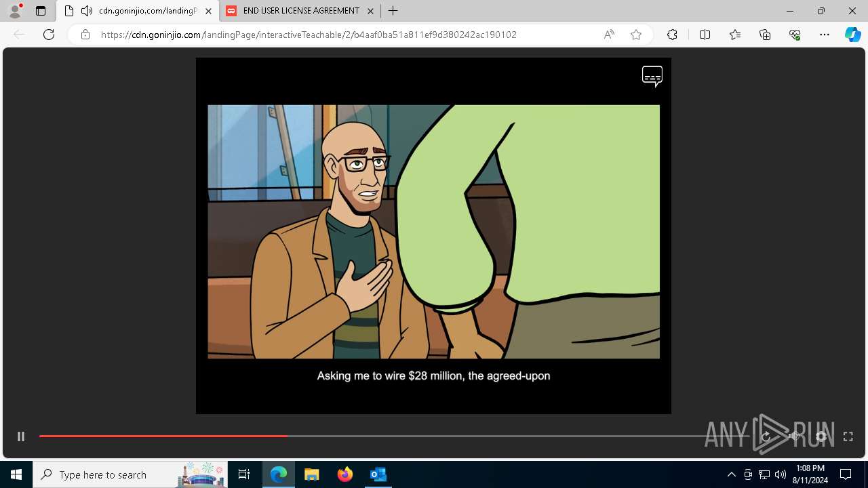Open the Extensions menu
This screenshot has height=488, width=868.
click(672, 35)
